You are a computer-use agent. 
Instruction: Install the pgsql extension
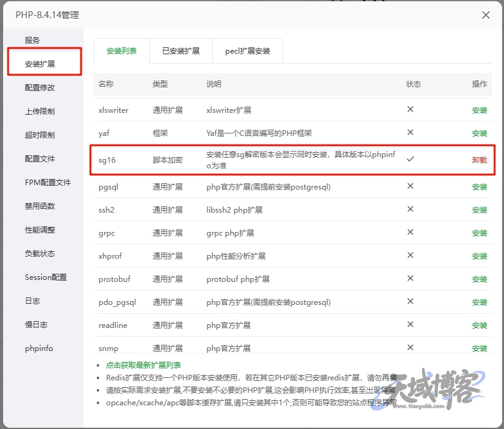[479, 187]
